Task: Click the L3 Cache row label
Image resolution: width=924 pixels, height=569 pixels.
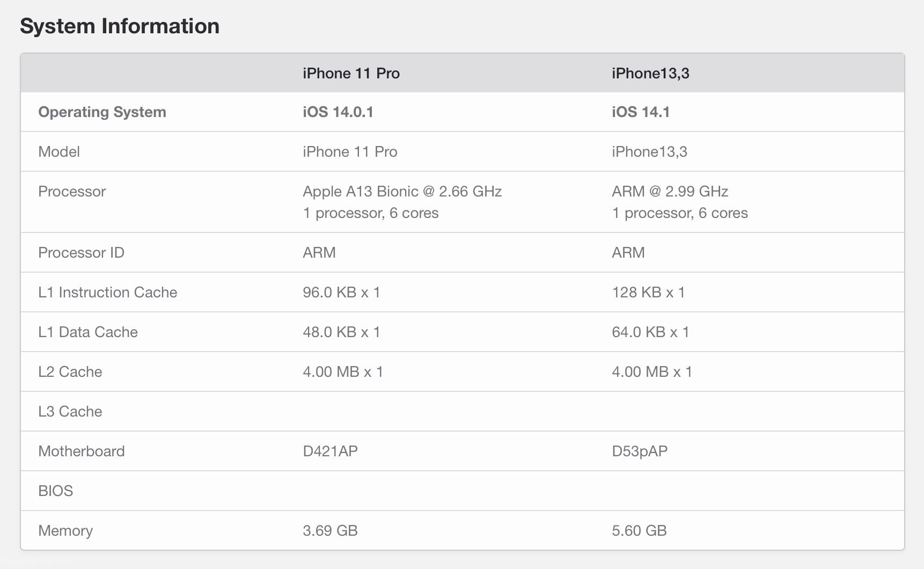Action: 70,412
